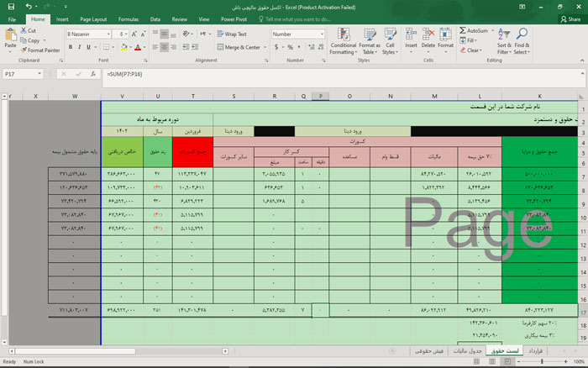This screenshot has height=368, width=588.
Task: Collapse the ribbon with the chevron
Action: tap(582, 60)
